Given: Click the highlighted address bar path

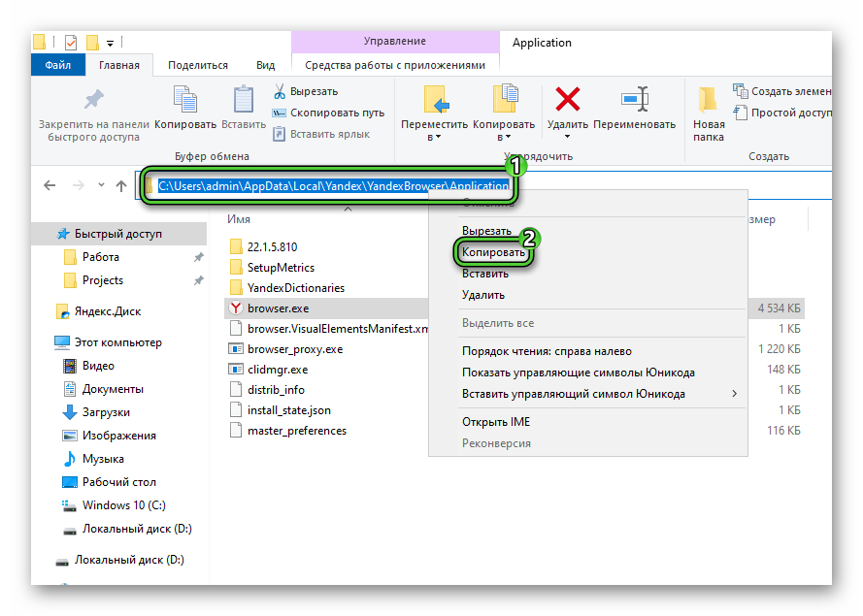Looking at the screenshot, I should click(x=333, y=185).
